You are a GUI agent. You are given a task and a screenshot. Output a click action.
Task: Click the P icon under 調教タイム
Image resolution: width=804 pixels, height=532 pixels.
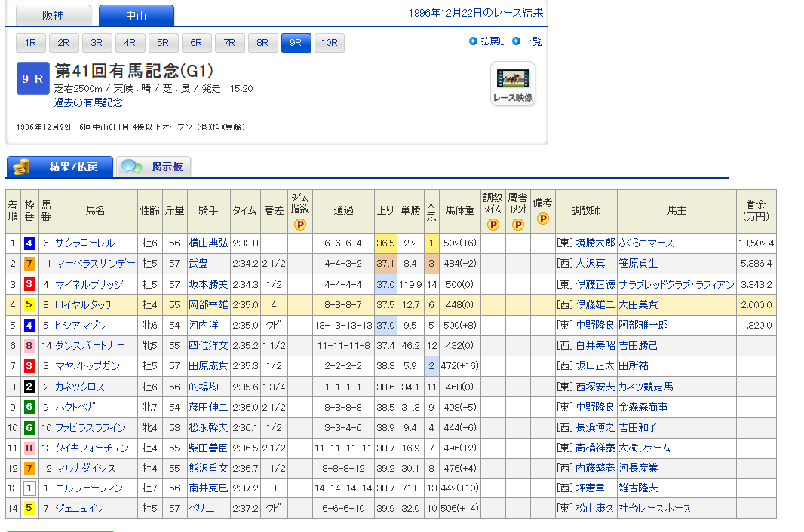click(493, 225)
